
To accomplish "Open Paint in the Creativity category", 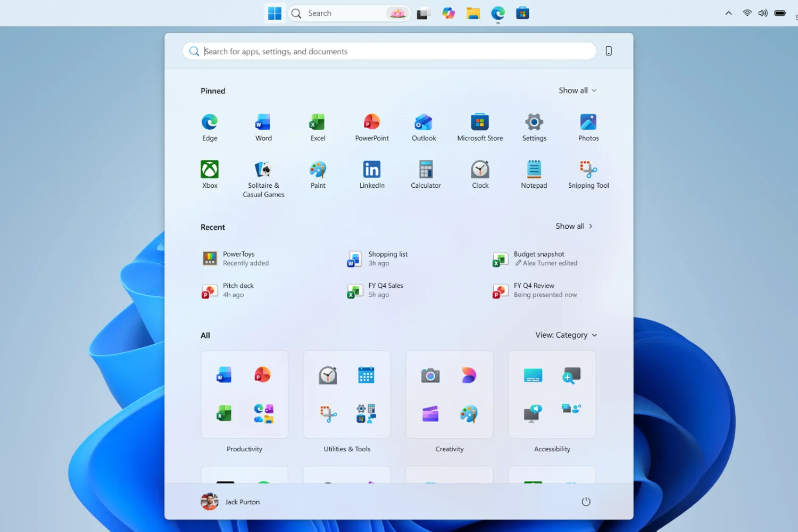I will point(469,413).
